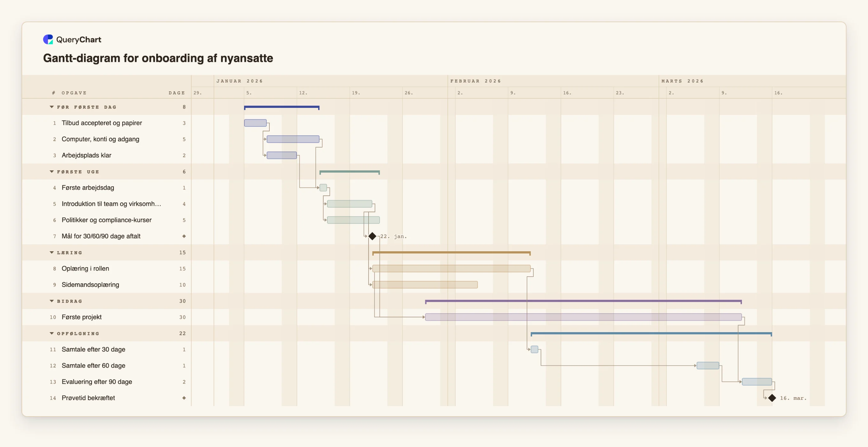Click the DAGE column header
This screenshot has height=447, width=868.
pyautogui.click(x=177, y=93)
